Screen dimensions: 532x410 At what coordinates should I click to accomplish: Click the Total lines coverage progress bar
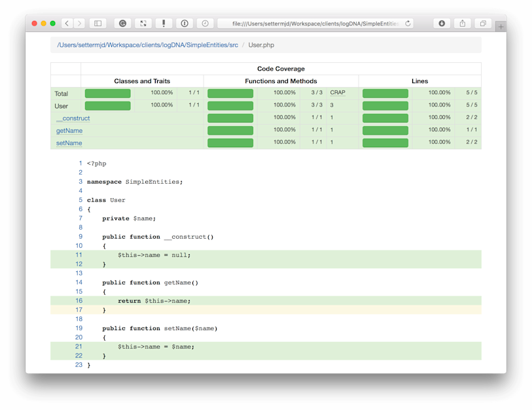tap(385, 94)
